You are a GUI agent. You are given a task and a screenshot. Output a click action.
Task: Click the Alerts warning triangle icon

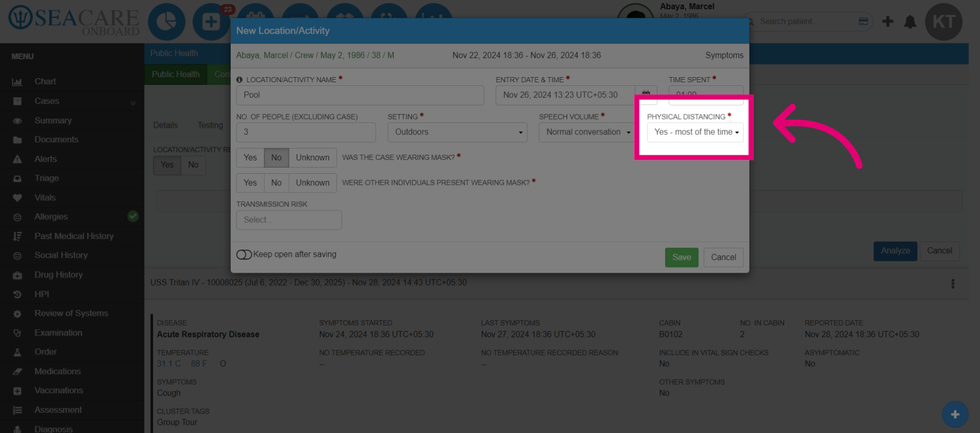coord(17,159)
